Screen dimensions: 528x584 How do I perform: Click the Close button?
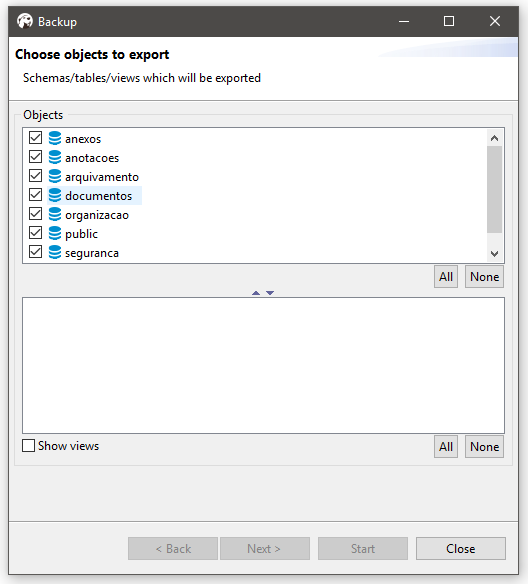click(x=461, y=549)
